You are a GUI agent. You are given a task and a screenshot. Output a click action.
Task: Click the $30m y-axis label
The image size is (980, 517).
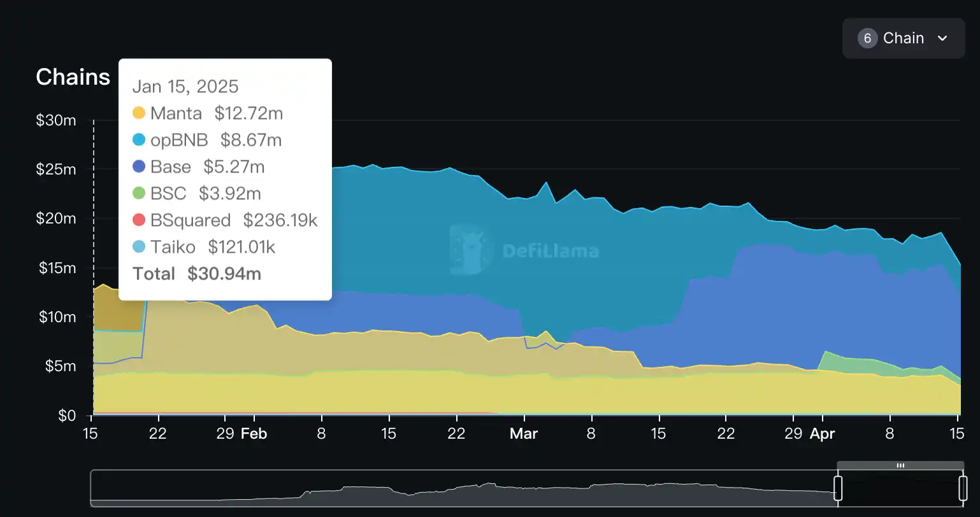[56, 120]
